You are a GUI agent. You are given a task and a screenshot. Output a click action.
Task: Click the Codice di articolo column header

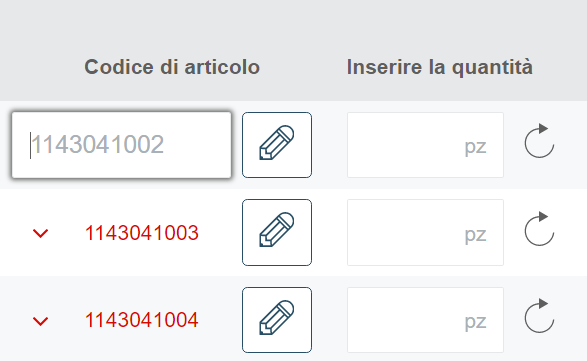172,67
